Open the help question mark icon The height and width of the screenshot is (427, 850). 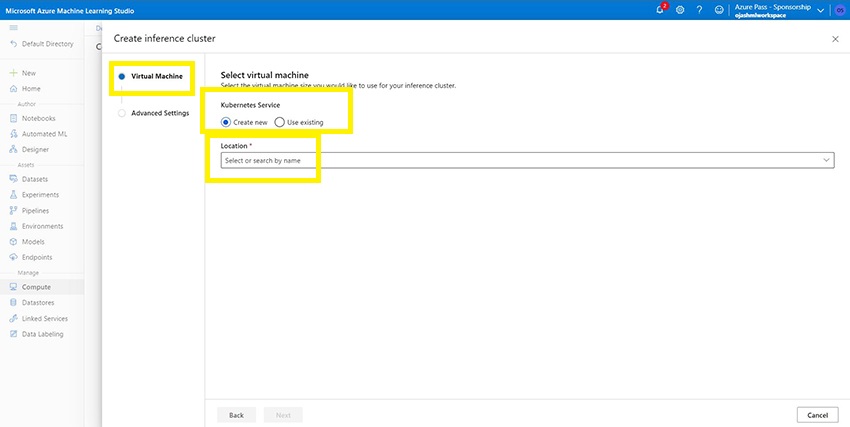(699, 10)
